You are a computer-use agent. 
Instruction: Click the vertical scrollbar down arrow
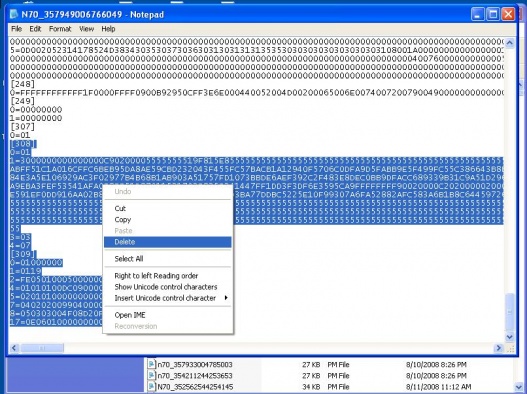[x=510, y=337]
